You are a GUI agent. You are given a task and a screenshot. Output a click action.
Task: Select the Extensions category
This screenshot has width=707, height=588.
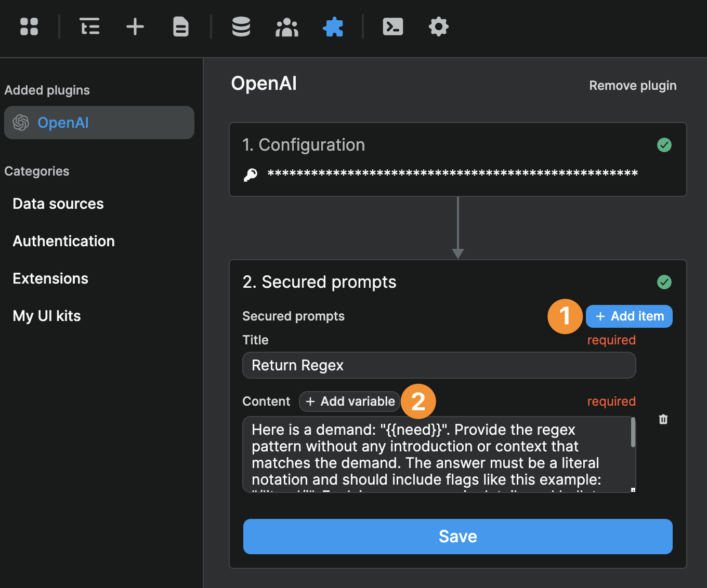click(50, 278)
